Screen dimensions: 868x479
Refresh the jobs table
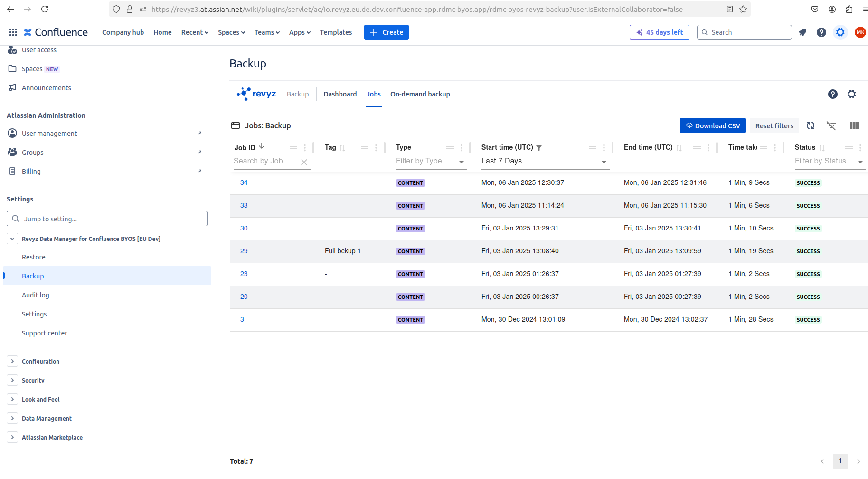pos(811,125)
